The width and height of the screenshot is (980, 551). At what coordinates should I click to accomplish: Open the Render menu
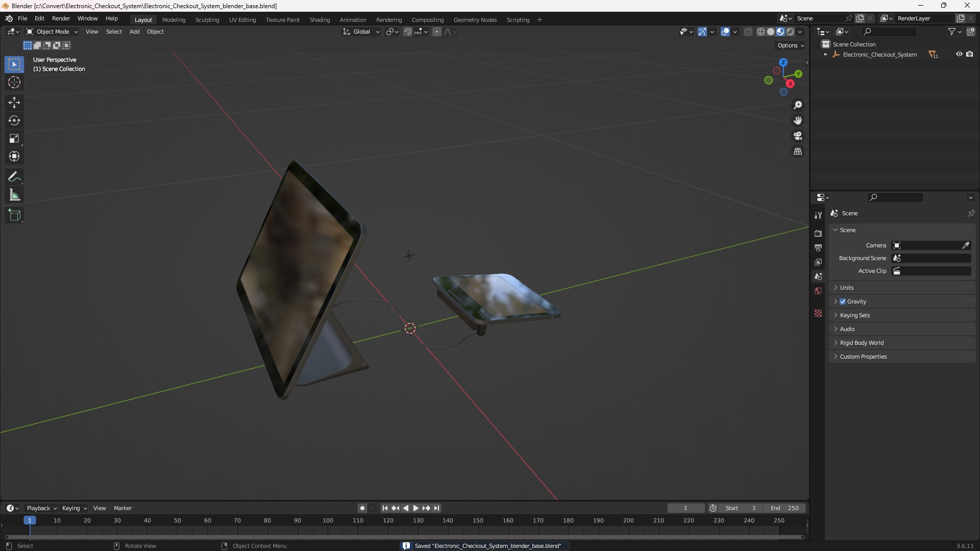tap(61, 18)
